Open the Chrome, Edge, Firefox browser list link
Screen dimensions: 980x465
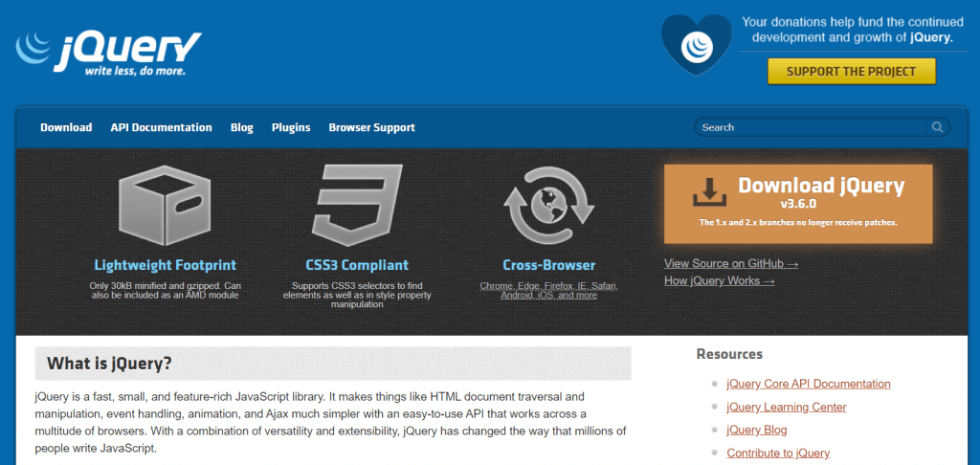tap(548, 291)
